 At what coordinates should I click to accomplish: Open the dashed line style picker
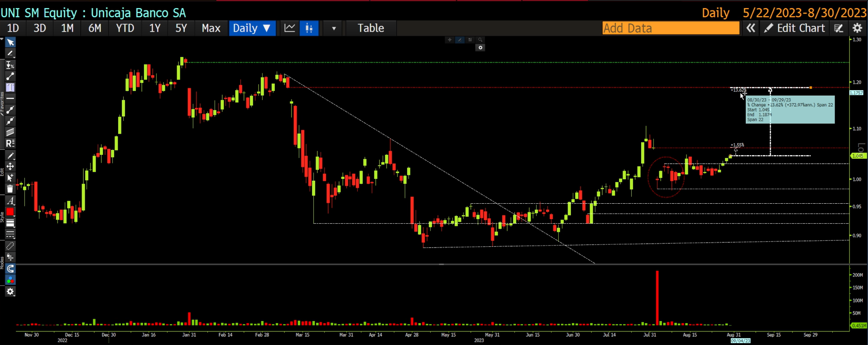(x=10, y=235)
